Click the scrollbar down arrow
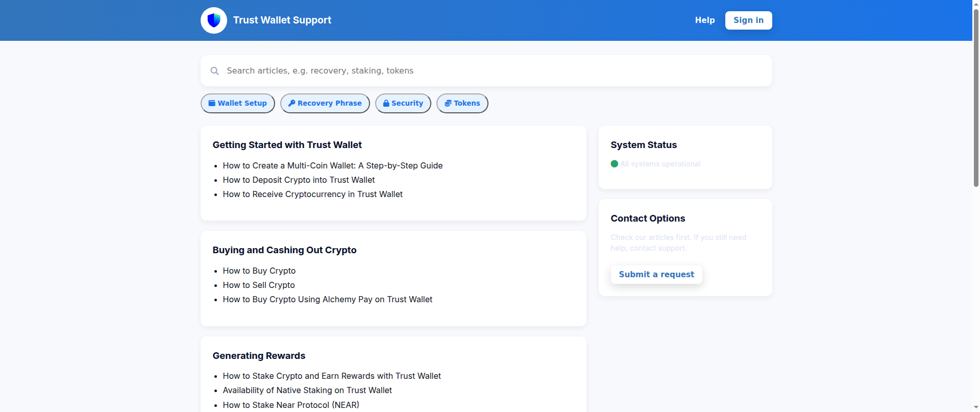The height and width of the screenshot is (412, 980). (x=976, y=408)
